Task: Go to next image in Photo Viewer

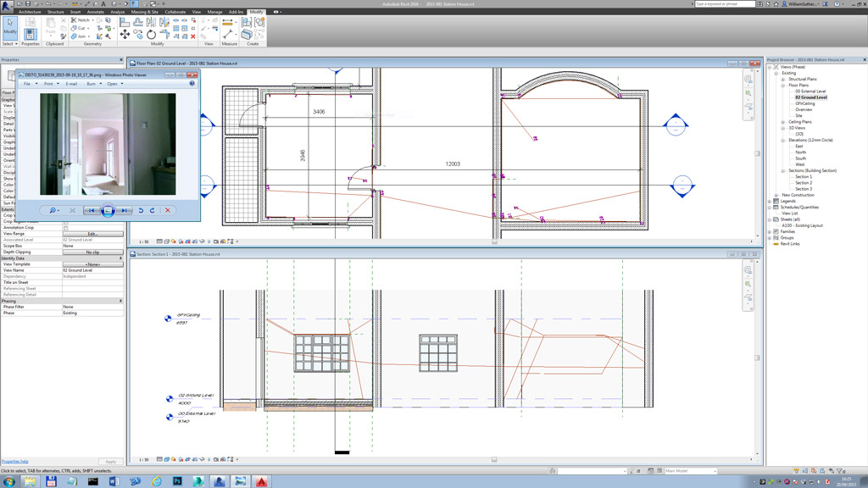Action: [125, 210]
